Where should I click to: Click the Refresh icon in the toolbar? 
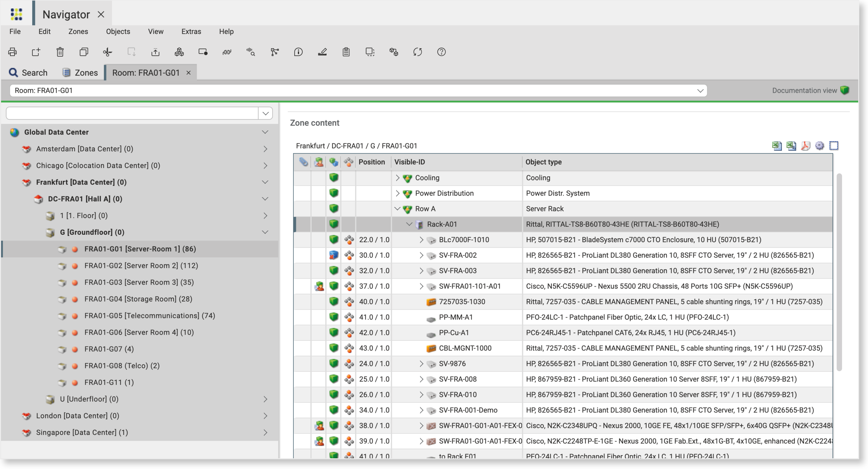point(418,52)
